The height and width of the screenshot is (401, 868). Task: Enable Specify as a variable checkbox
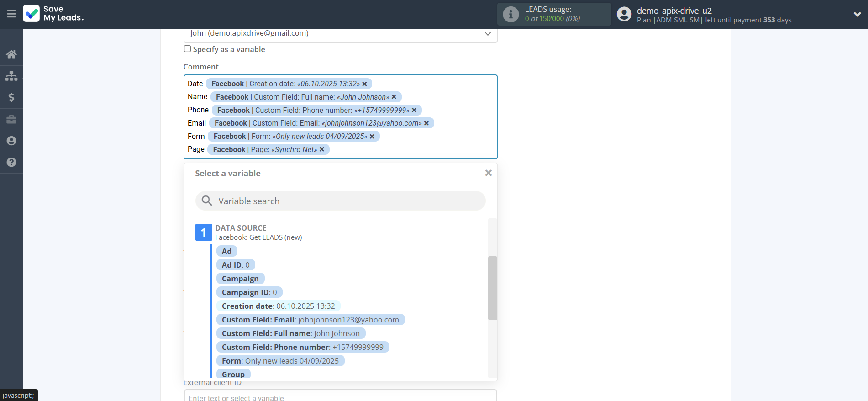[x=187, y=49]
